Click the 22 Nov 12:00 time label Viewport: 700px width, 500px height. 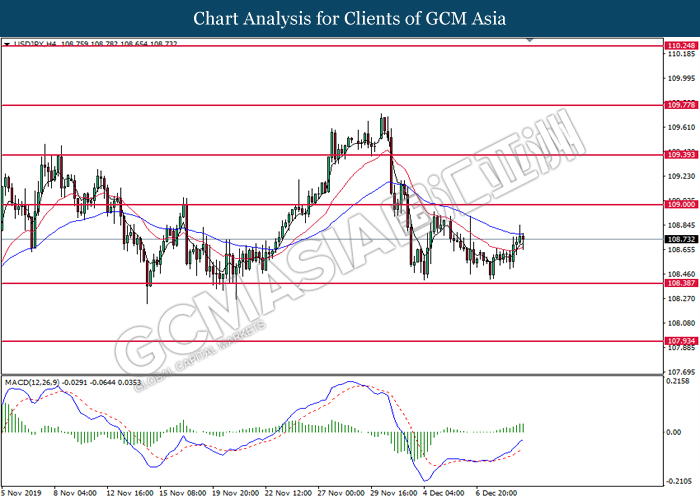click(288, 493)
